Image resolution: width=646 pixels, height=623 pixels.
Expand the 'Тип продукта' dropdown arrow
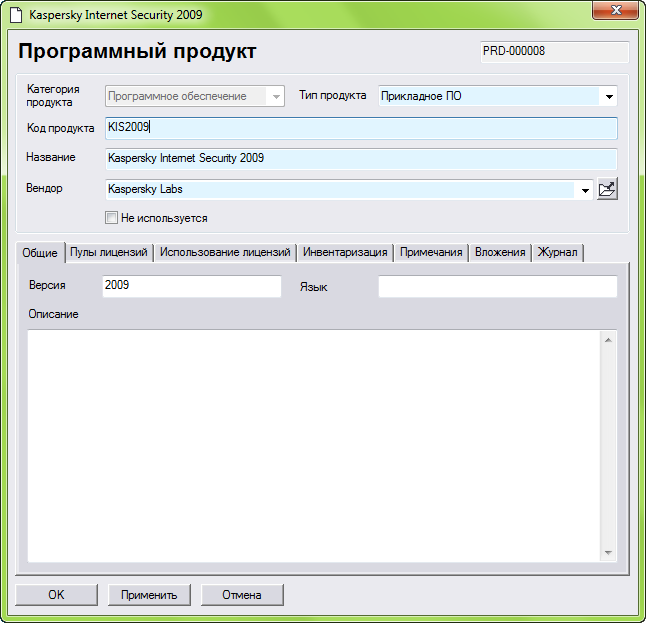(x=609, y=96)
